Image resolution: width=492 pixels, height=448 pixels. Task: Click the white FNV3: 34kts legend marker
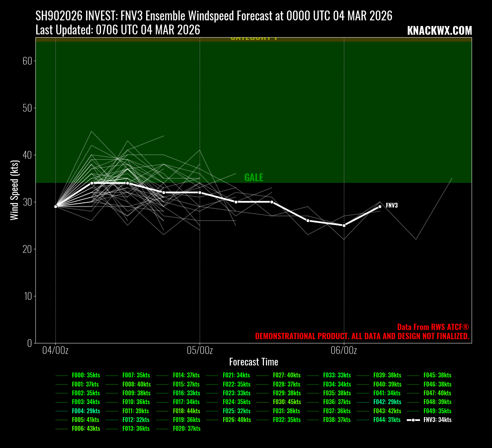point(413,420)
